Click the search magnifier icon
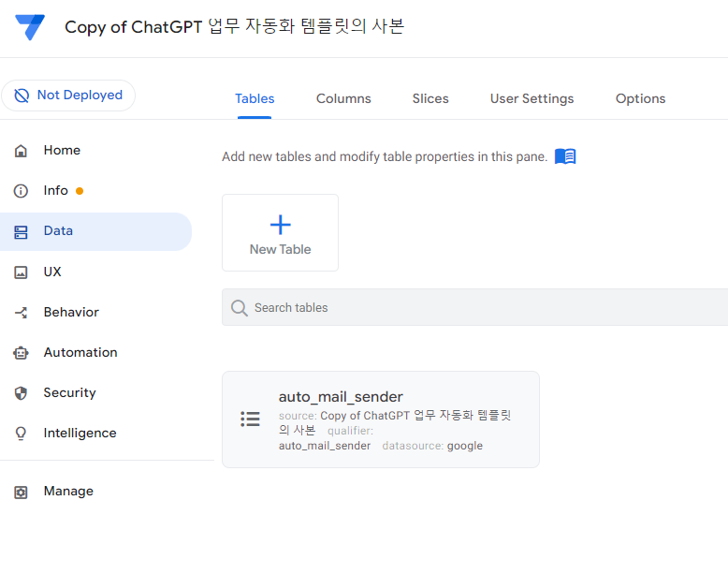 [x=240, y=308]
